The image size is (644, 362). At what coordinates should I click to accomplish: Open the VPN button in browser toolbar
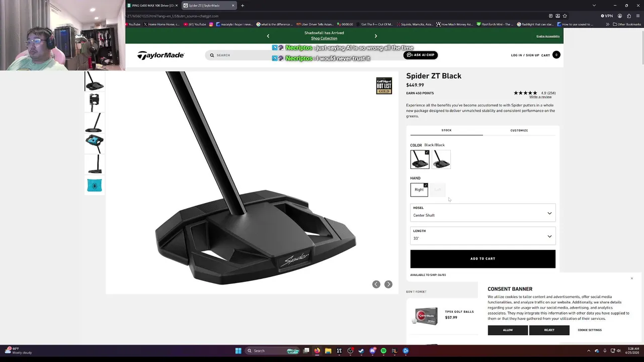607,16
